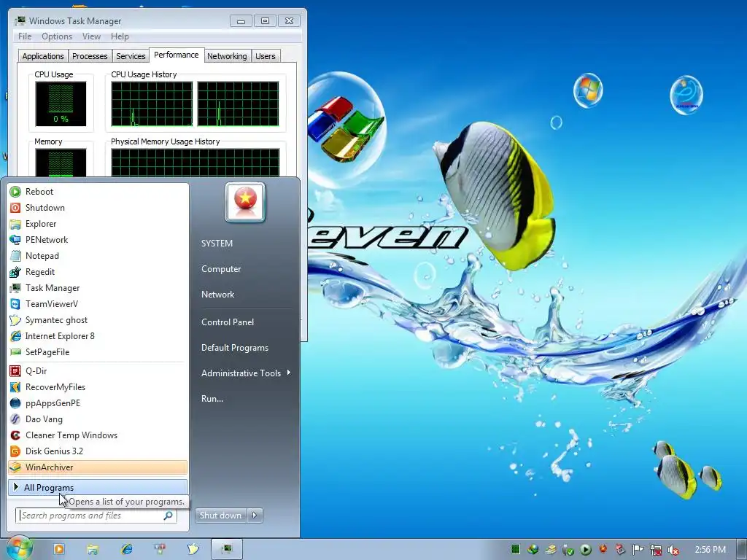Click the Shut down button
747x560 pixels.
coord(221,516)
